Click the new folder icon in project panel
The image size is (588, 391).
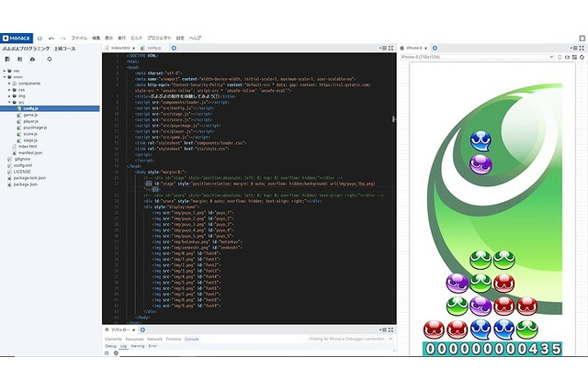[x=20, y=59]
